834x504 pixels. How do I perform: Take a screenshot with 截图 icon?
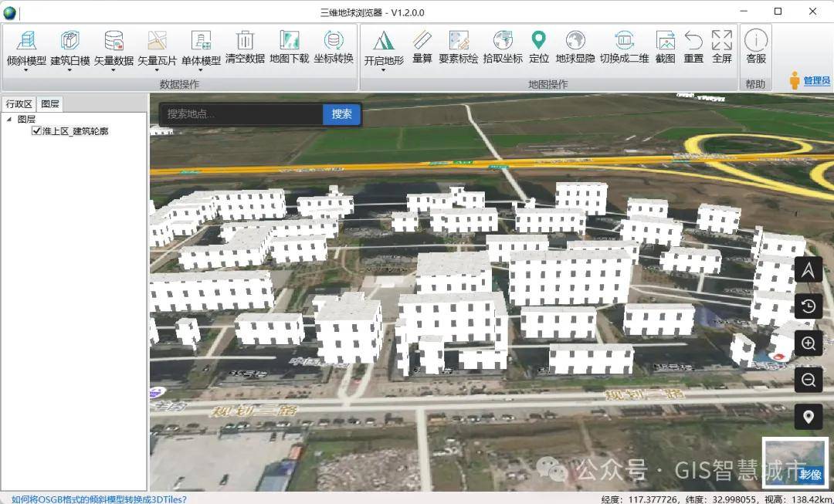[665, 41]
